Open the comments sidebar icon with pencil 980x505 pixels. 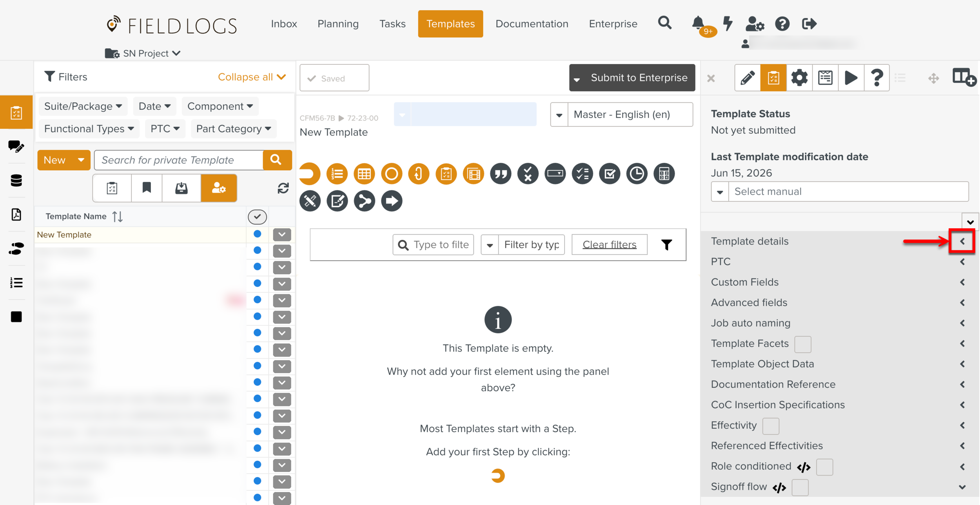tap(16, 146)
